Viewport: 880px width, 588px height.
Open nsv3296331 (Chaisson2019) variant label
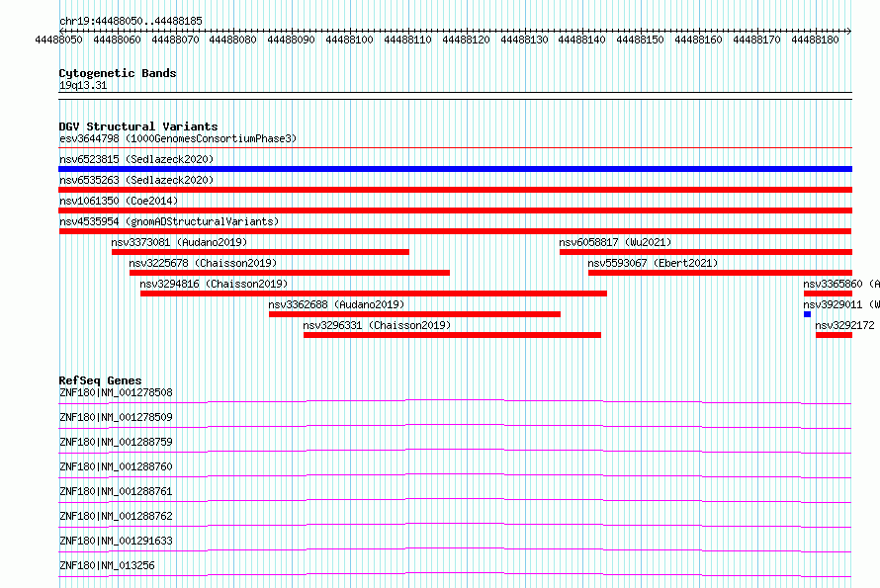377,325
